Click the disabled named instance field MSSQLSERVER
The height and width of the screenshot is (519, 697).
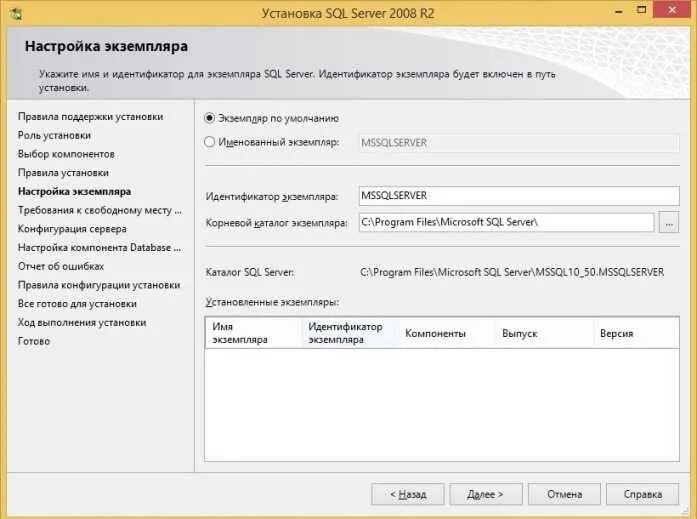pyautogui.click(x=519, y=143)
